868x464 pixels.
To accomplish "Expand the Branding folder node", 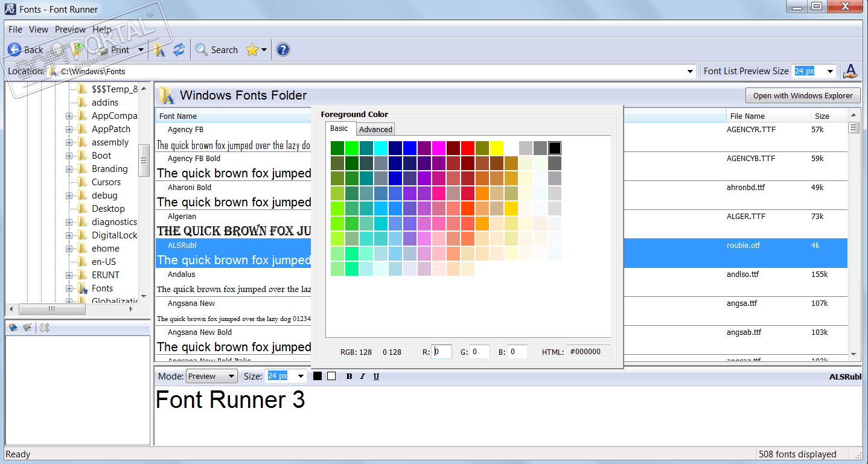I will (x=69, y=169).
